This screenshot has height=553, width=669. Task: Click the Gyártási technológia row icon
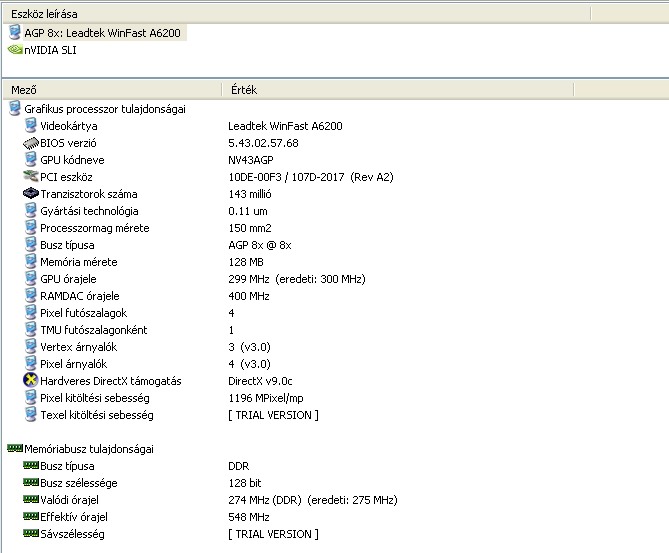click(31, 211)
